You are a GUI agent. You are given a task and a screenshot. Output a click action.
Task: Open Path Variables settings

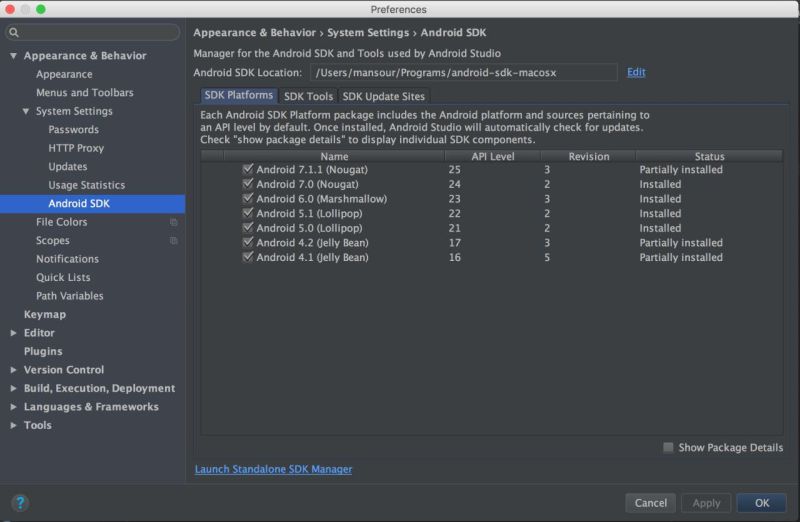click(69, 295)
